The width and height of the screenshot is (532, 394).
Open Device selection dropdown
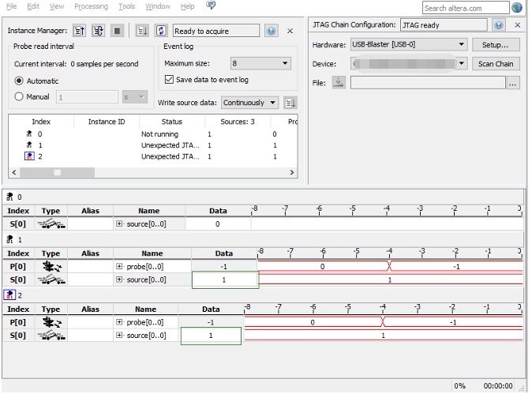click(409, 63)
